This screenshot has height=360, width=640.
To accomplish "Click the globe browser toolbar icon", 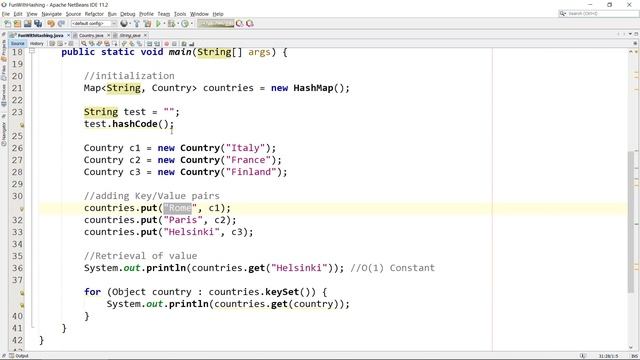I will pyautogui.click(x=124, y=24).
